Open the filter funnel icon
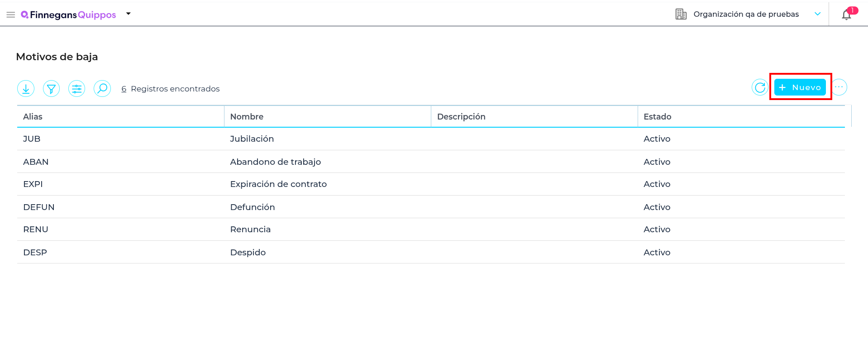 pos(51,89)
